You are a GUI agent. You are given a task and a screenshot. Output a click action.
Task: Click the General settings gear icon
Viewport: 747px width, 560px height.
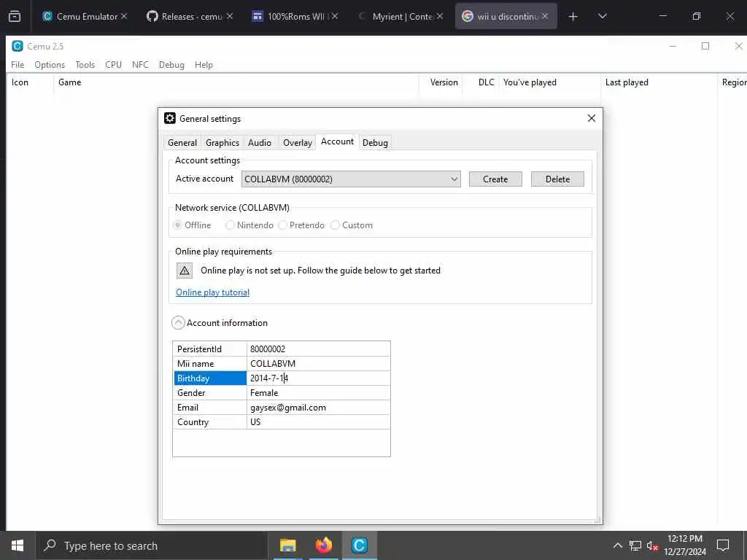(169, 118)
